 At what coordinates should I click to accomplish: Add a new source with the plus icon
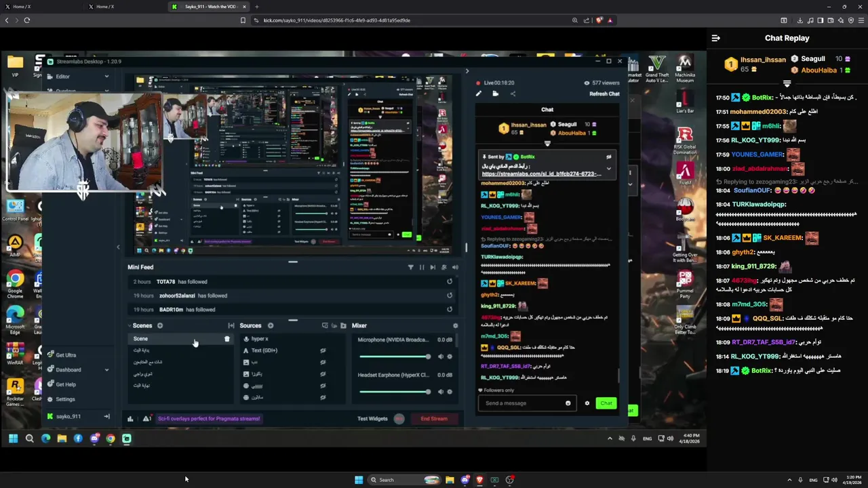pos(271,325)
